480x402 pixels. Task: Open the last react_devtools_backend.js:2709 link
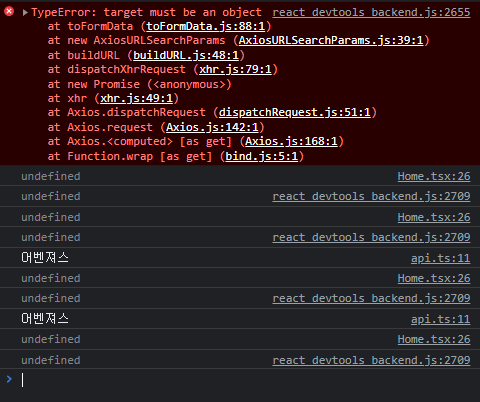click(371, 360)
